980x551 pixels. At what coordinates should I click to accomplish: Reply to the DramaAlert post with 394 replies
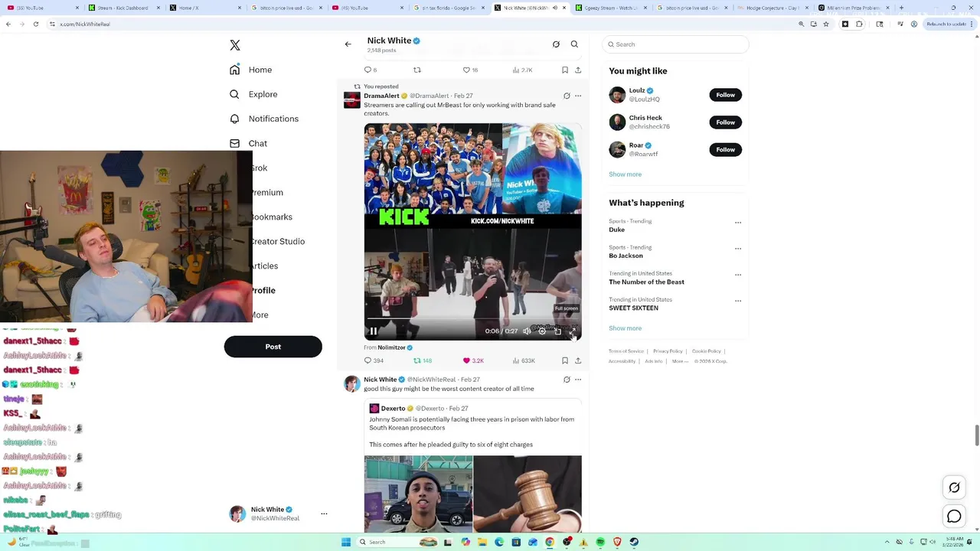pyautogui.click(x=374, y=360)
